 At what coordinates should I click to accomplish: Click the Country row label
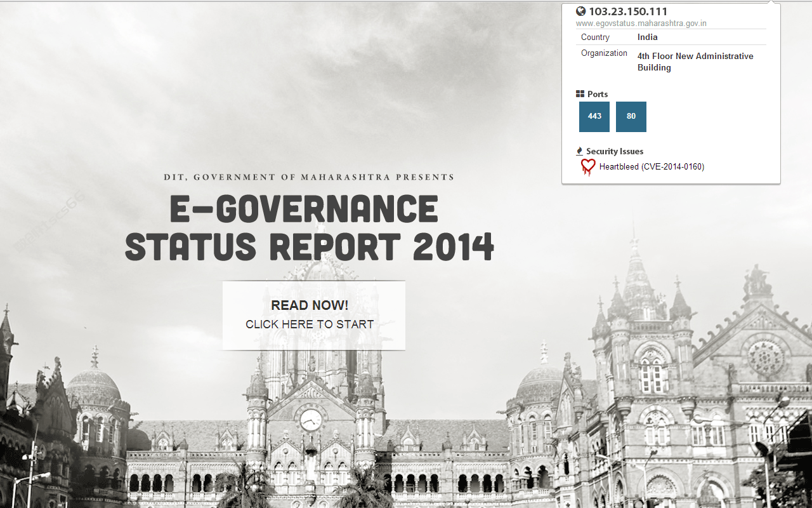[x=595, y=37]
